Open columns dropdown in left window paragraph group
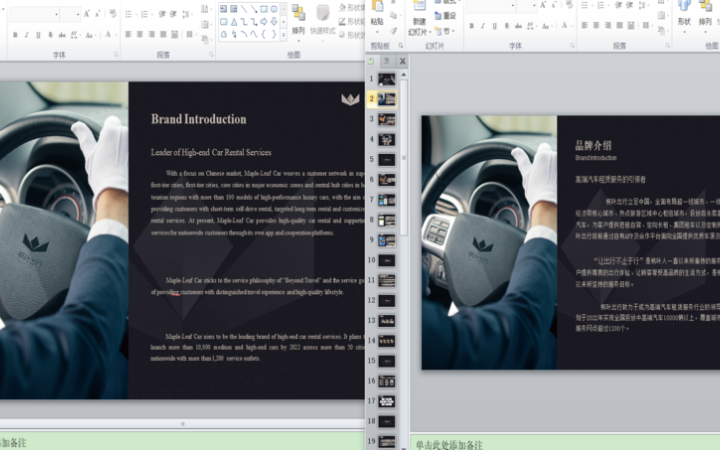 click(190, 34)
